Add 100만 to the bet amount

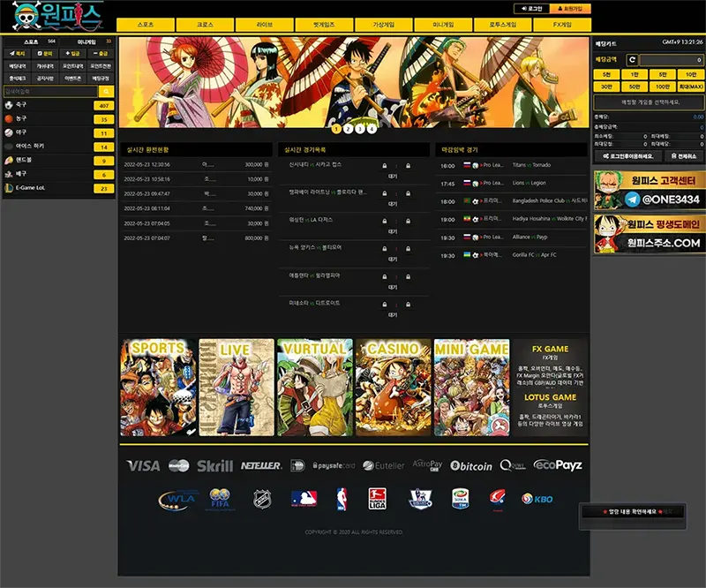(x=663, y=87)
